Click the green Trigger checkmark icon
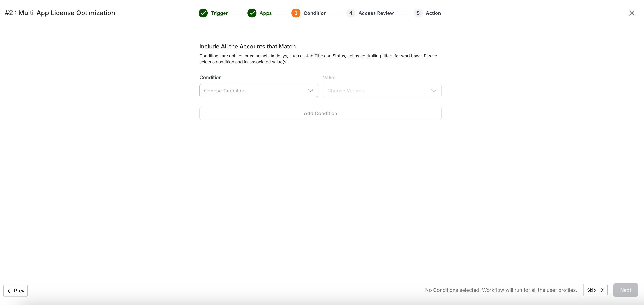The width and height of the screenshot is (644, 305). pyautogui.click(x=203, y=13)
